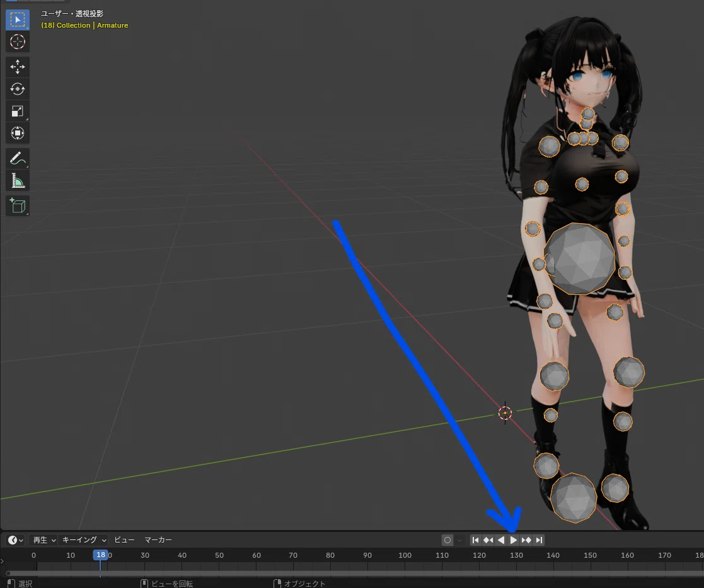This screenshot has width=704, height=588.
Task: Play the animation in reverse
Action: (x=501, y=540)
